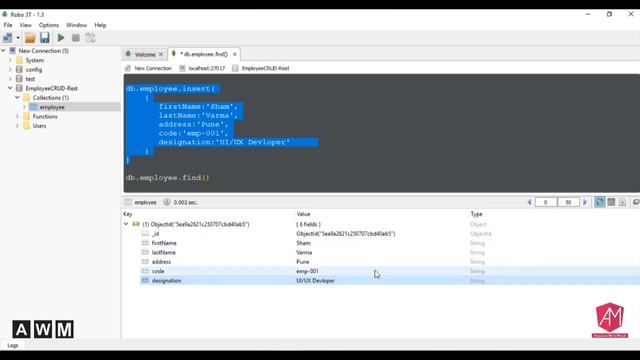Click the 0.002 sec. execution time

[x=185, y=202]
